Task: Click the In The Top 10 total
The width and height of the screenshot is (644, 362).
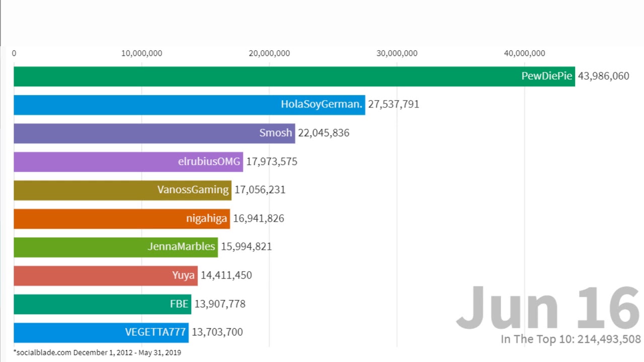Action: coord(571,339)
